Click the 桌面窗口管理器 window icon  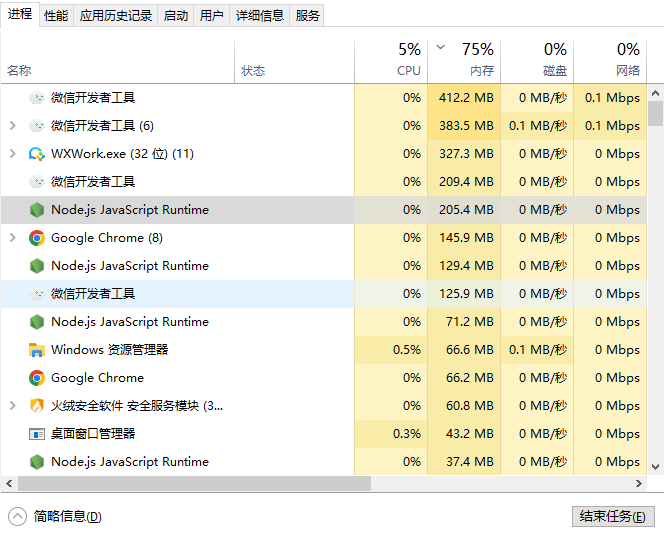[x=37, y=434]
